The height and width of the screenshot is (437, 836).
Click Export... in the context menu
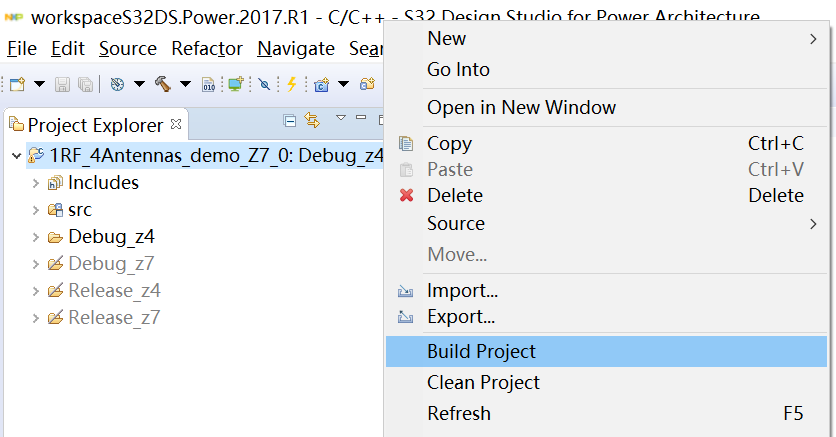click(460, 317)
